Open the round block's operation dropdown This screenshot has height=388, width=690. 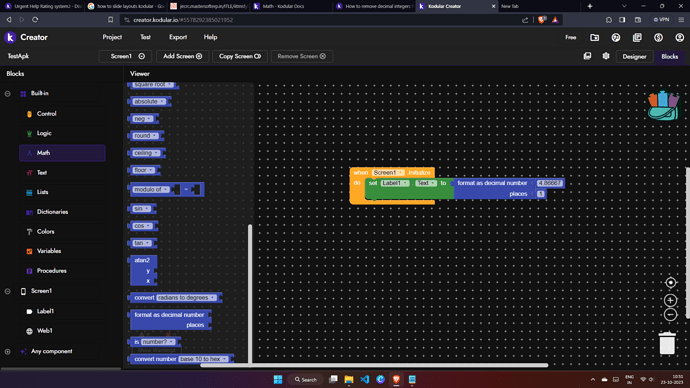[x=145, y=136]
